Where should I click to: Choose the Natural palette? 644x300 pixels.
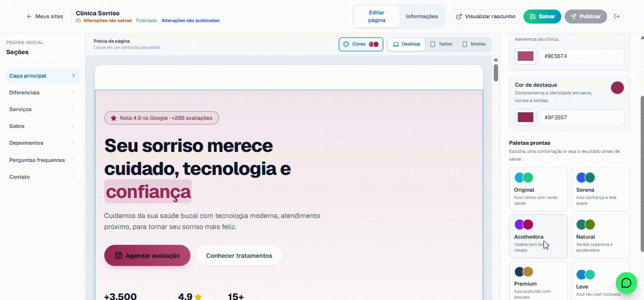(600, 236)
